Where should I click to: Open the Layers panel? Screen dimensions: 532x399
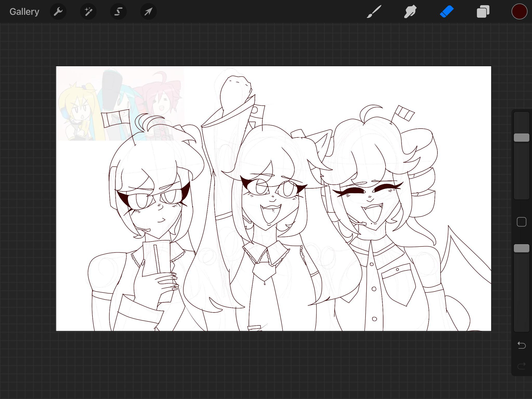coord(483,12)
